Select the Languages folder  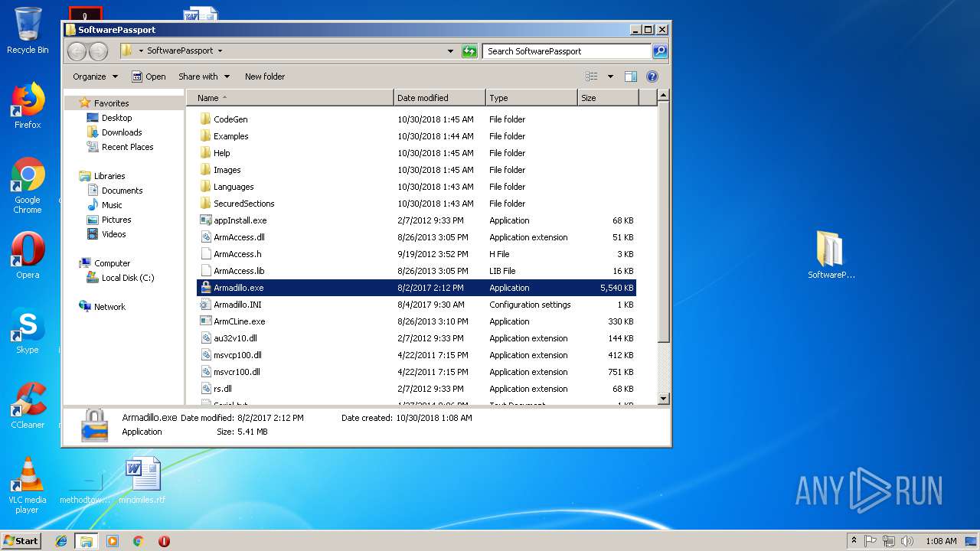[x=234, y=187]
